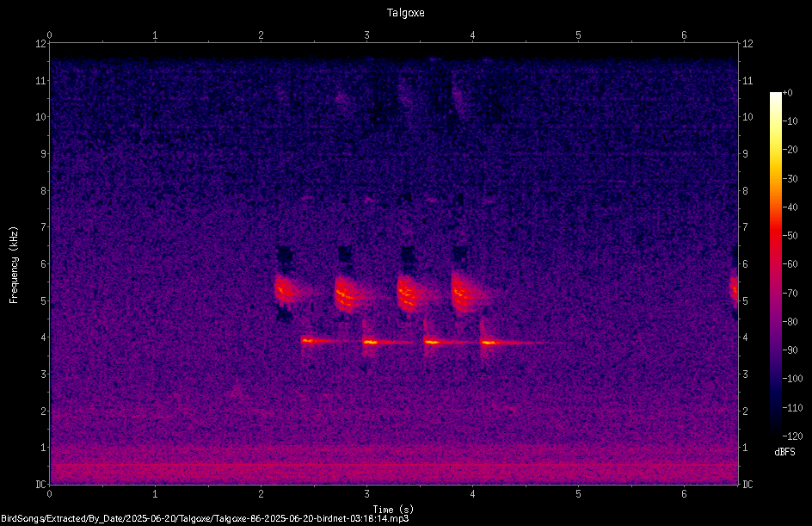Click the third bird call burst near 5 kHz
Screen dimensions: 812x526
coord(408,294)
